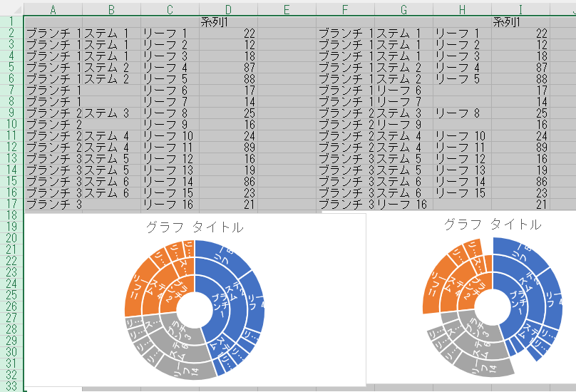
Task: Select cell D5 with value 87
Action: 229,68
